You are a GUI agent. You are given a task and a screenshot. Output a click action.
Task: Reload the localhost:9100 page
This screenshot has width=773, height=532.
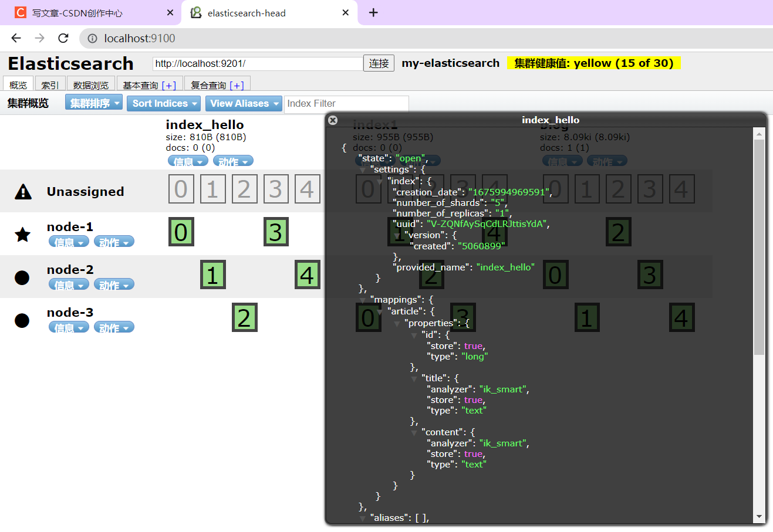pos(63,38)
